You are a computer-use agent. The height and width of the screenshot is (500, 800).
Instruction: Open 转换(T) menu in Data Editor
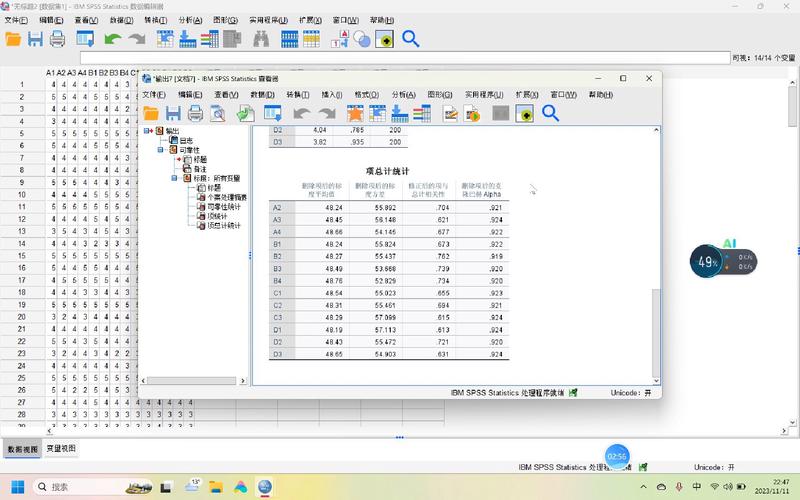click(x=156, y=20)
